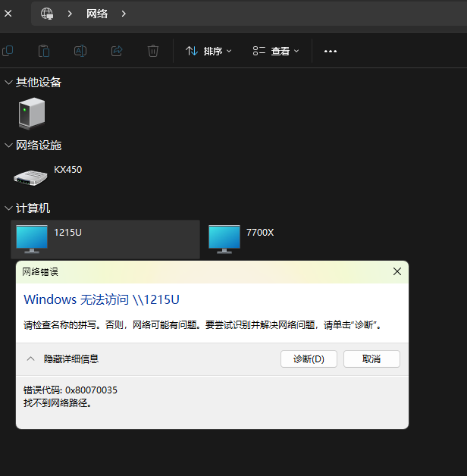Click the 诊断(D) button
The image size is (467, 476).
point(309,359)
